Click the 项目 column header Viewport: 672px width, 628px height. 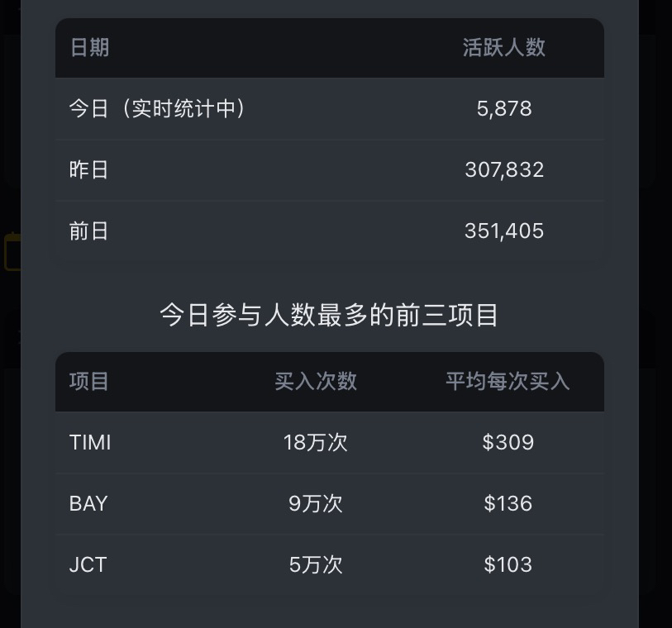pyautogui.click(x=89, y=382)
